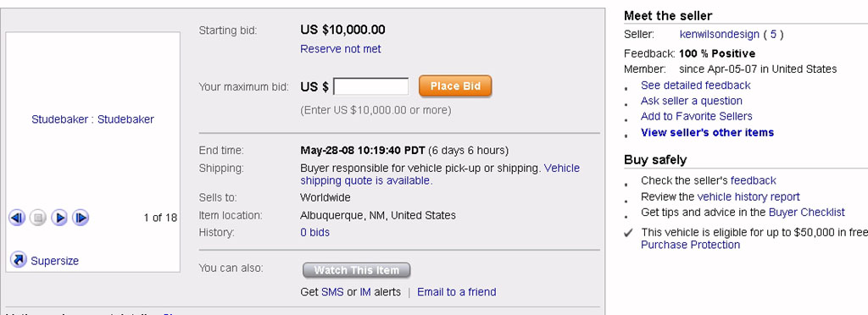Screen dimensions: 868x315
Task: Click the maximum bid input field
Action: click(371, 86)
